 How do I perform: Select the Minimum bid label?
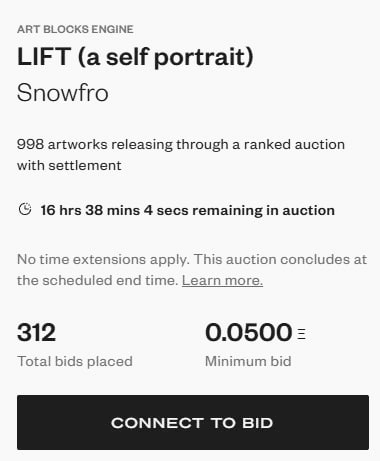tap(248, 361)
